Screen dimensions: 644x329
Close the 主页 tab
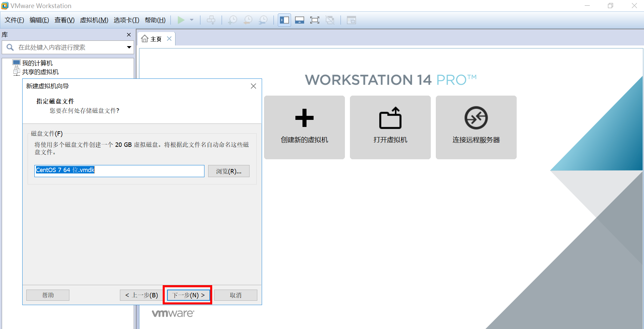click(169, 39)
